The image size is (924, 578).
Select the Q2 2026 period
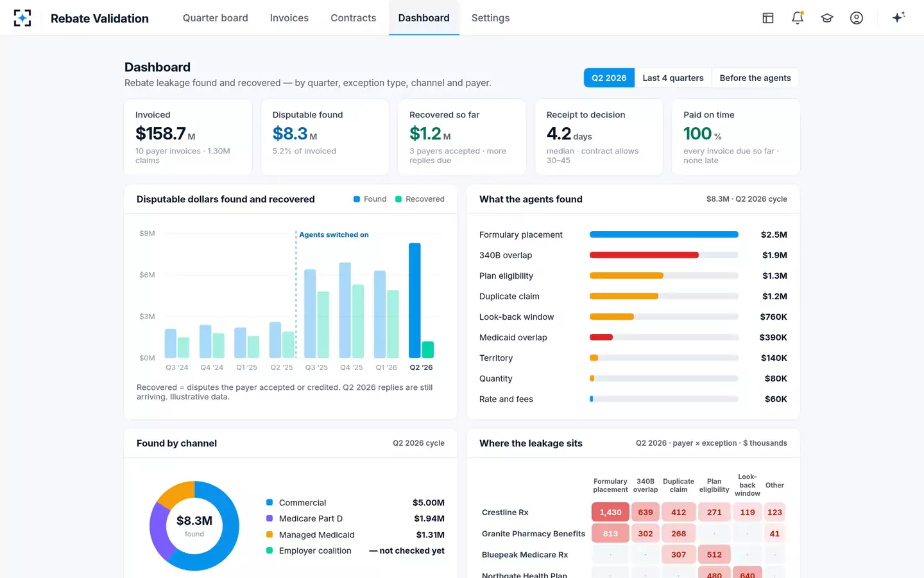click(609, 78)
